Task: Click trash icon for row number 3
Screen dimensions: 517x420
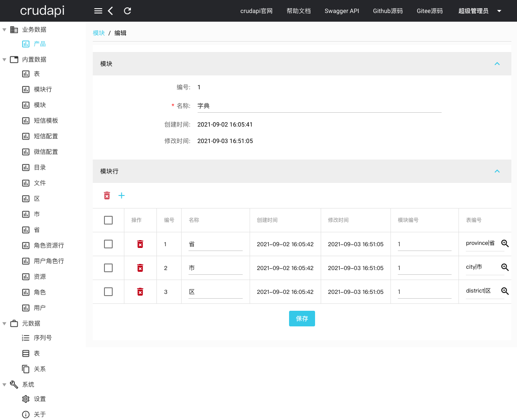Action: point(140,292)
